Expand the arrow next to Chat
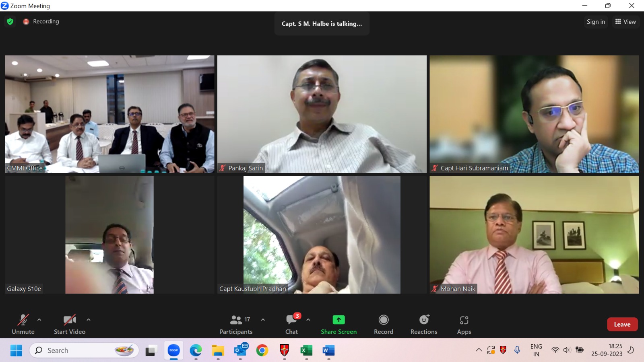Screen dimensions: 644x362 click(x=308, y=320)
